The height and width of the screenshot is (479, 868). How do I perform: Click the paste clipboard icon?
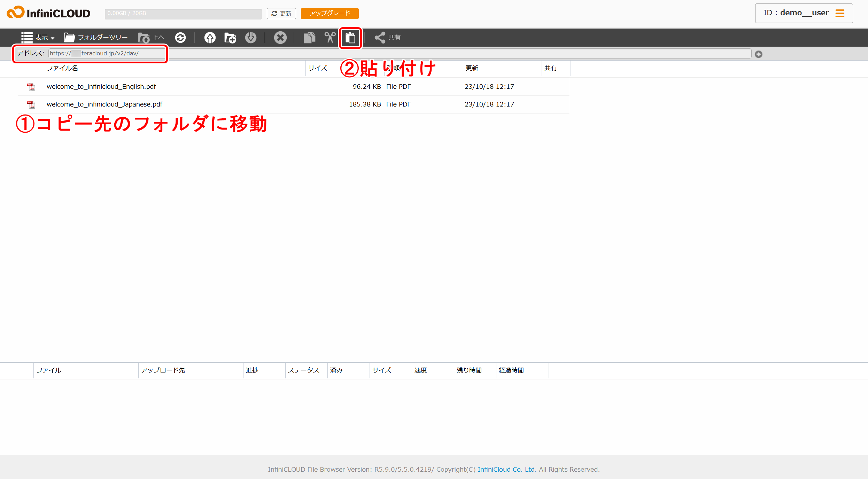click(350, 38)
